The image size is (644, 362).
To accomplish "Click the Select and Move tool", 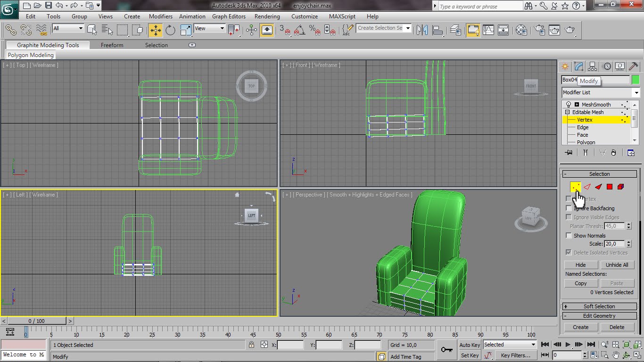I will point(155,30).
